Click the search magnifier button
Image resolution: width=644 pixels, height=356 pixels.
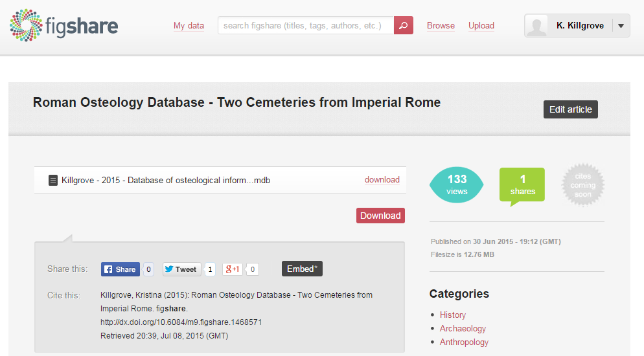pyautogui.click(x=403, y=26)
